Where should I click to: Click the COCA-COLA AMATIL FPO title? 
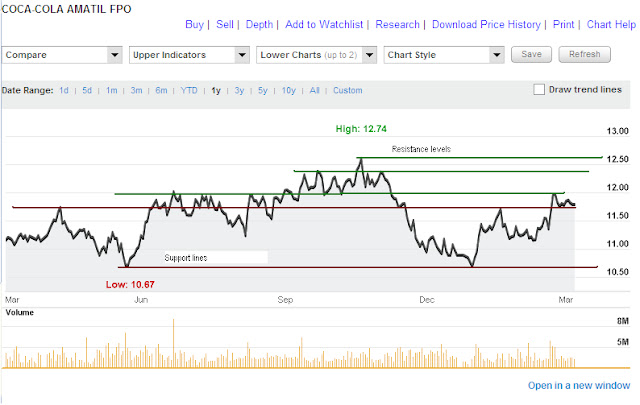coord(67,9)
